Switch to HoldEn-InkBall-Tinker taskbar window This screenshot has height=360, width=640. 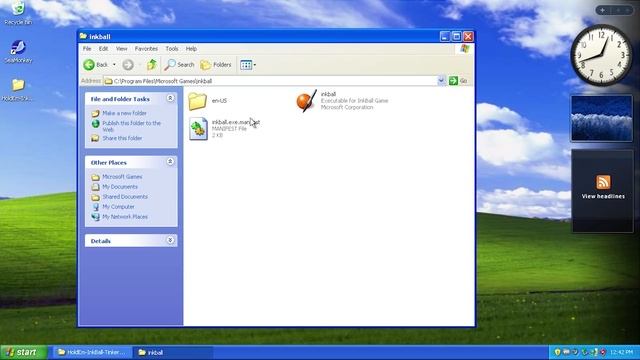coord(92,352)
